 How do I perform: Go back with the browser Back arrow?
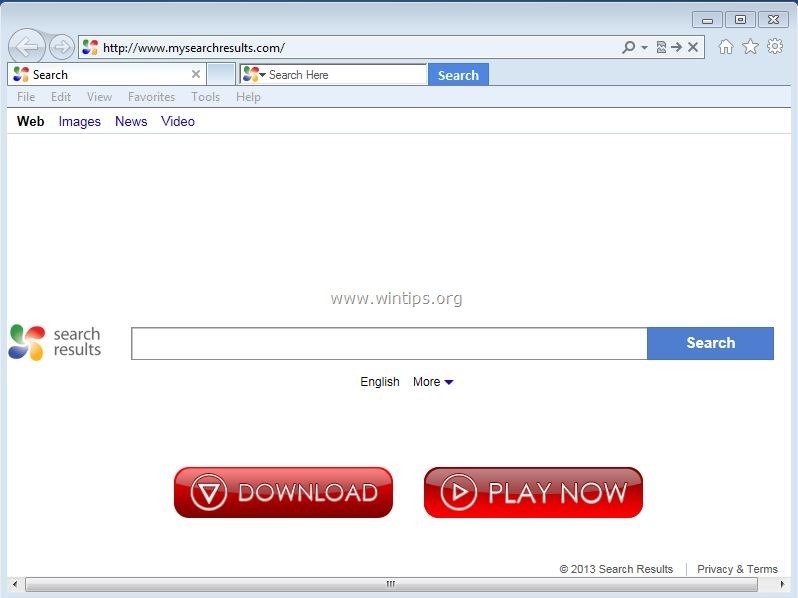click(x=26, y=47)
